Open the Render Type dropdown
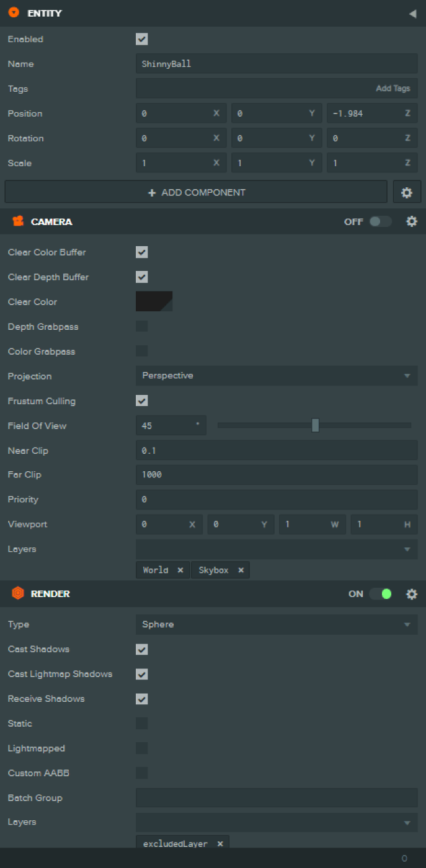 pyautogui.click(x=277, y=624)
